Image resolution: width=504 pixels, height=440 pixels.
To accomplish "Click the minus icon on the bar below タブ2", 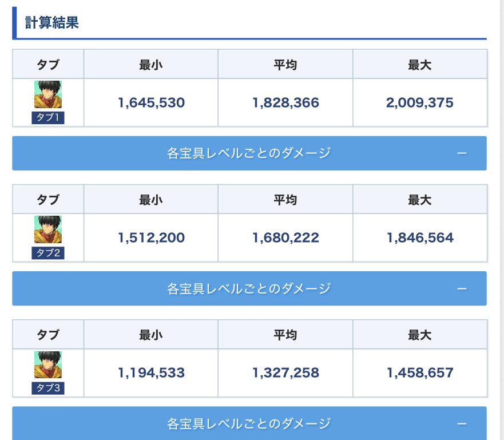I will click(x=462, y=288).
